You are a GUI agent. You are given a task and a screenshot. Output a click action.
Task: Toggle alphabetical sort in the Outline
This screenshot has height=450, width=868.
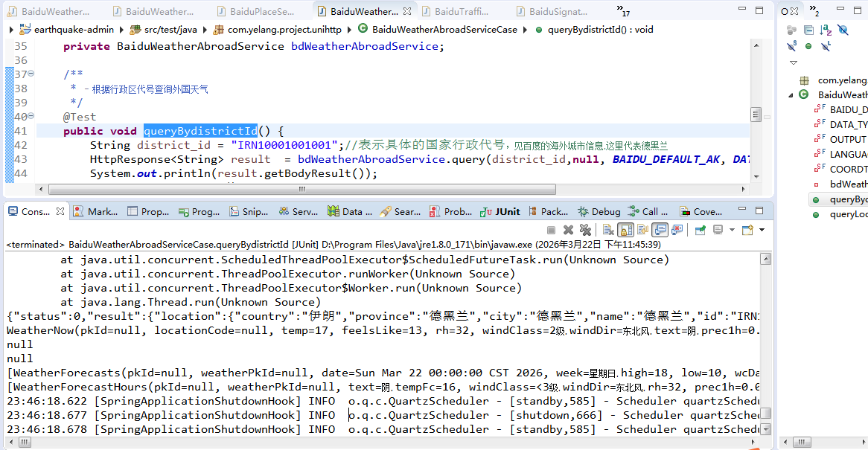coord(826,30)
